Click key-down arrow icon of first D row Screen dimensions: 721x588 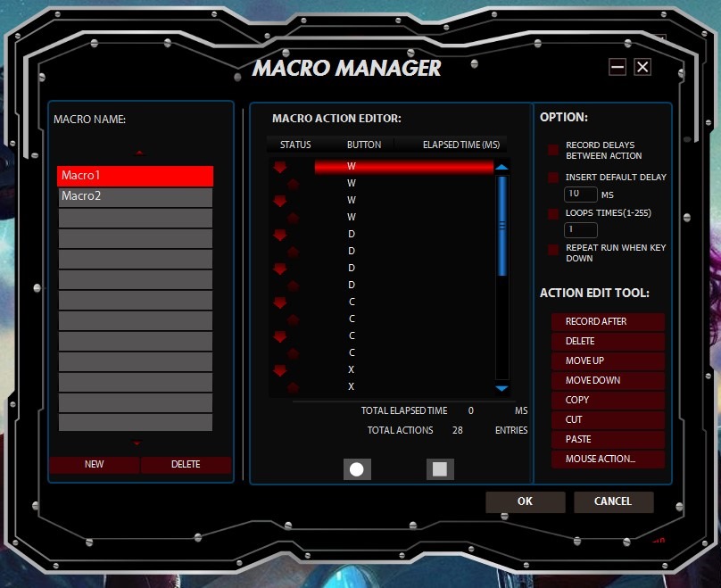[279, 235]
